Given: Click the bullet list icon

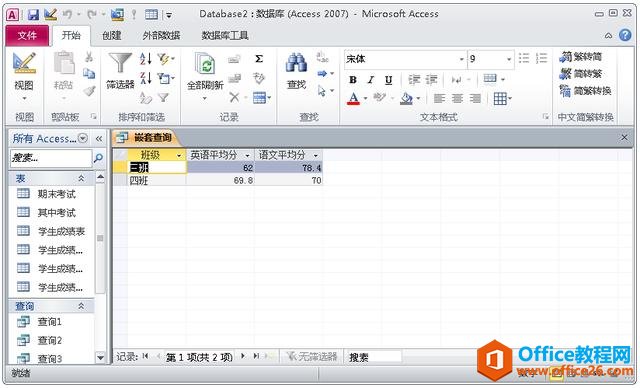Looking at the screenshot, I should [524, 58].
